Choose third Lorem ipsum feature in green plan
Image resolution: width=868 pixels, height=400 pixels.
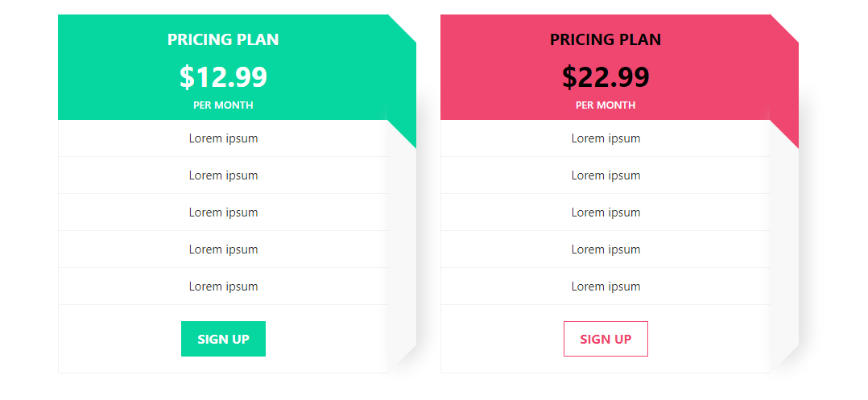[x=223, y=212]
